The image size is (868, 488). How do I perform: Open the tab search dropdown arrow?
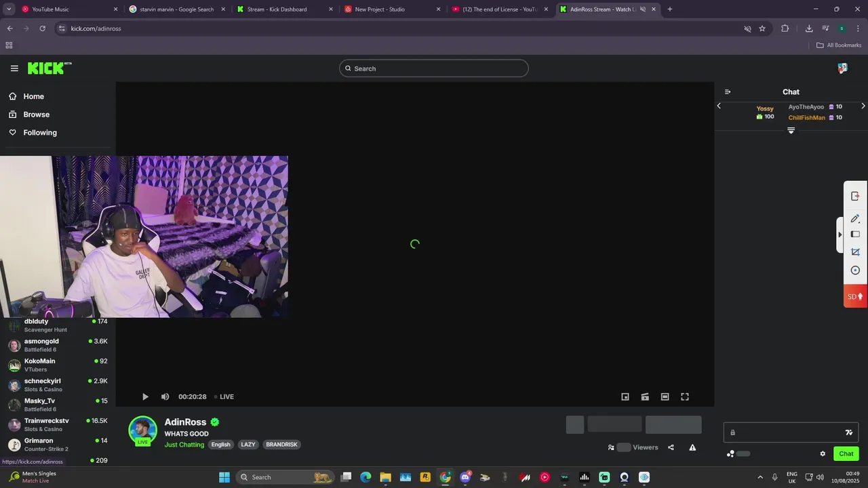(9, 9)
